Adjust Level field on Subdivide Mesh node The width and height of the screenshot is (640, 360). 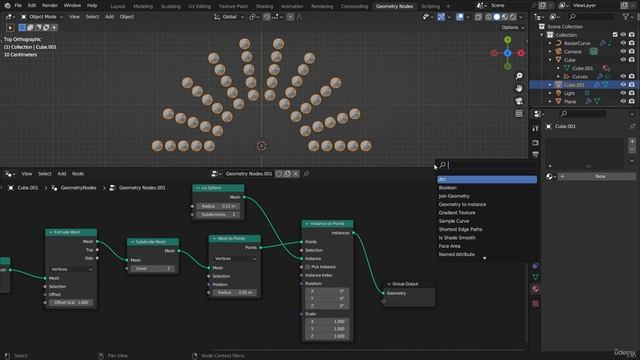click(153, 269)
